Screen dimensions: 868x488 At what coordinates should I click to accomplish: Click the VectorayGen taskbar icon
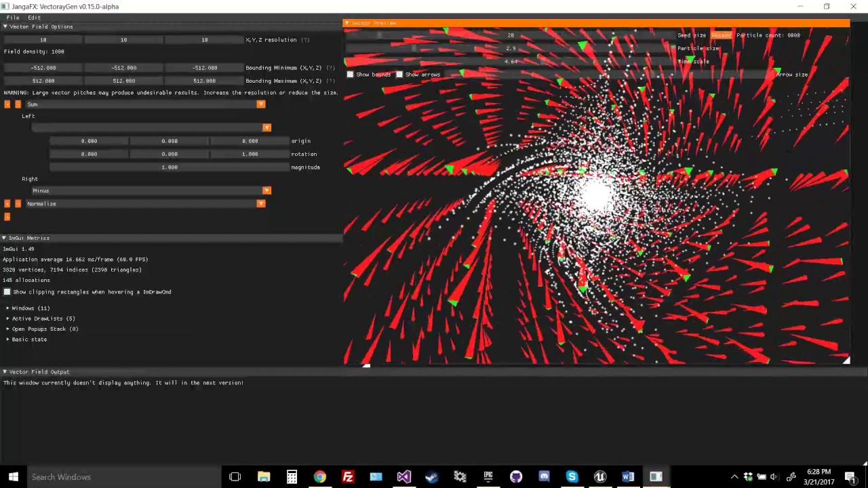656,477
